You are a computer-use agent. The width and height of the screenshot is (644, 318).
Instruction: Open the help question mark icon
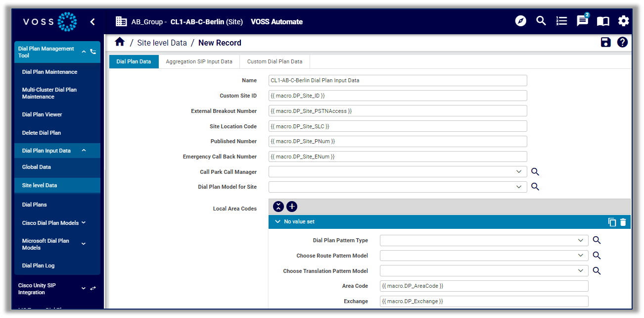[622, 43]
